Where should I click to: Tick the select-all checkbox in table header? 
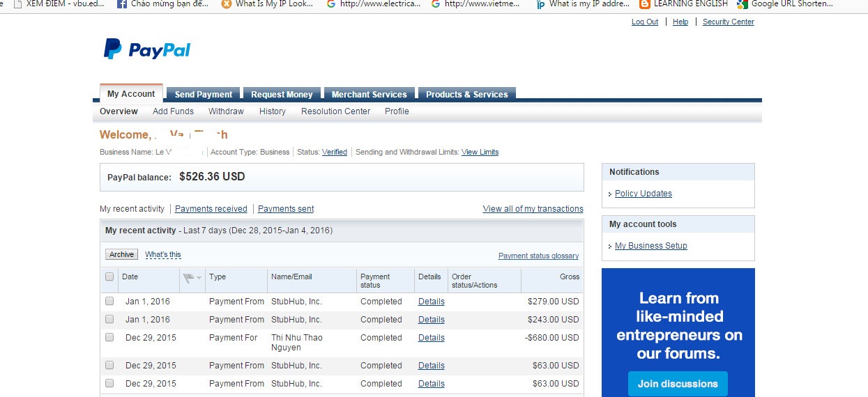click(x=109, y=277)
